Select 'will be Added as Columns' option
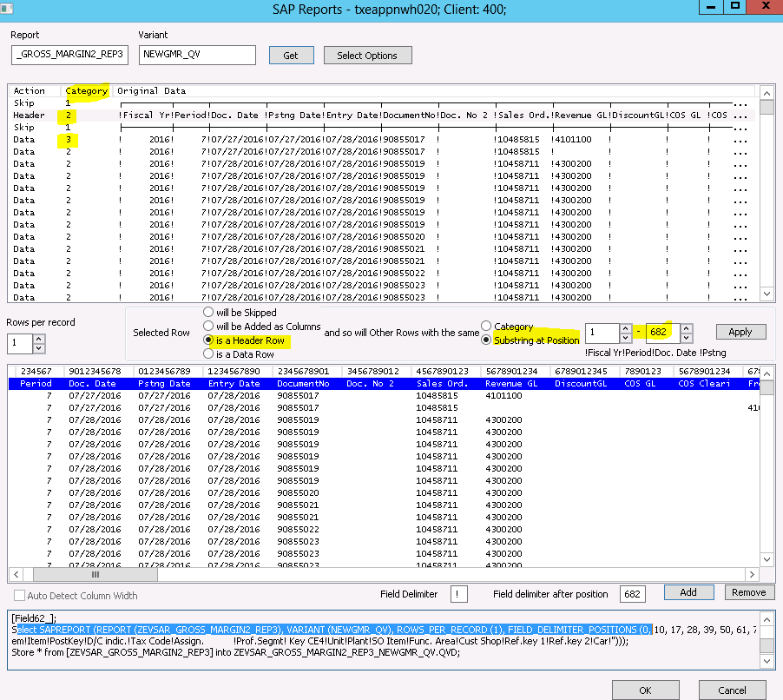The image size is (783, 700). pyautogui.click(x=208, y=327)
